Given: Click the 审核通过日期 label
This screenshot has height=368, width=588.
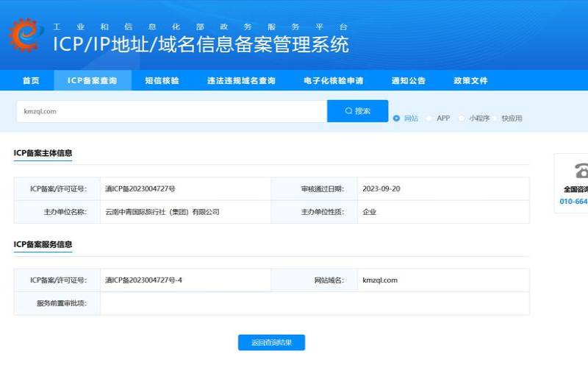Looking at the screenshot, I should (x=323, y=188).
